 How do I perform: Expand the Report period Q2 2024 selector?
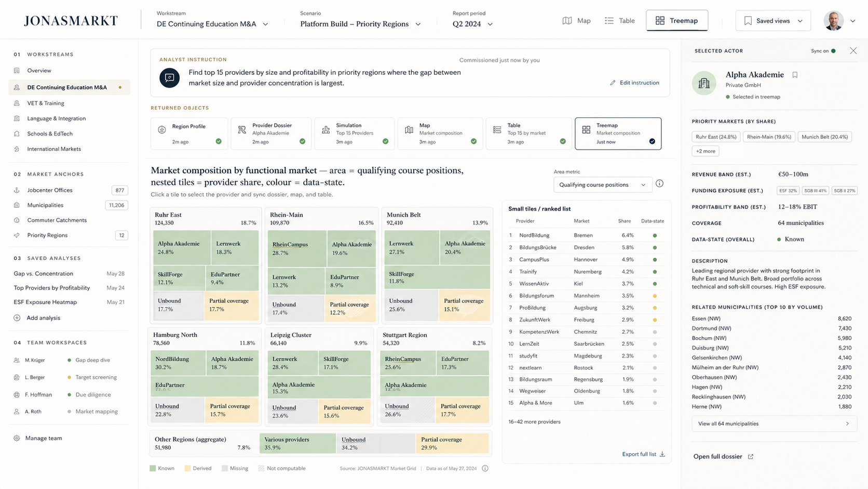pos(472,24)
